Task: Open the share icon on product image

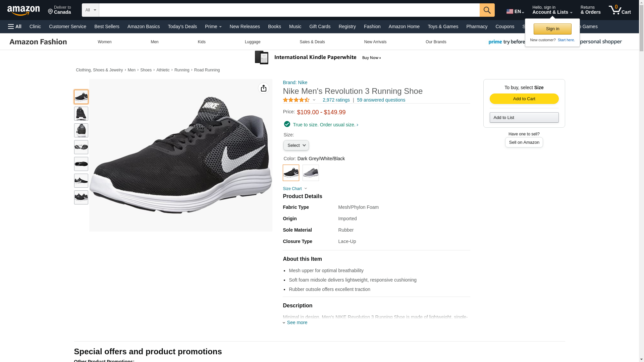Action: click(x=264, y=88)
